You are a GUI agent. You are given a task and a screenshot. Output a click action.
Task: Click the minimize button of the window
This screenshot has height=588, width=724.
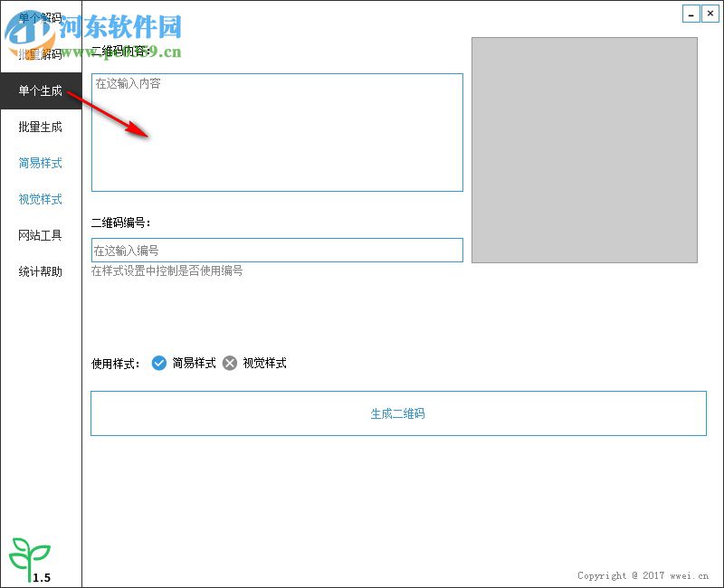tap(690, 14)
